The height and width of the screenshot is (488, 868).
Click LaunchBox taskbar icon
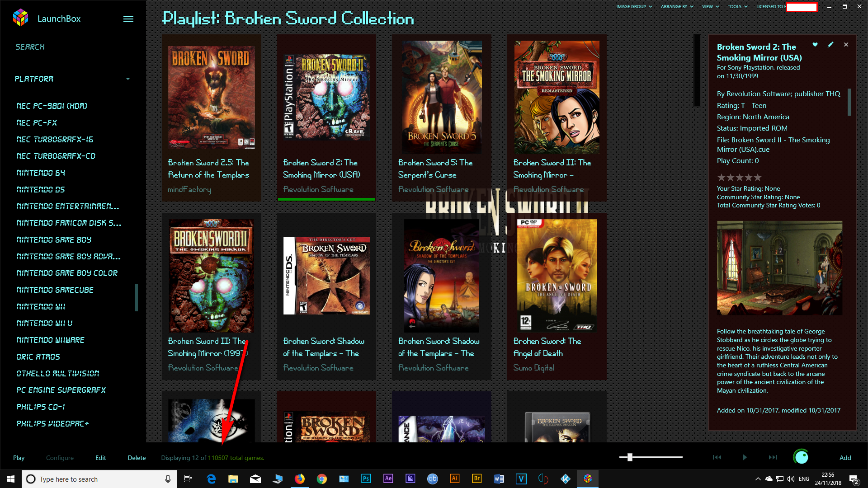tap(588, 479)
